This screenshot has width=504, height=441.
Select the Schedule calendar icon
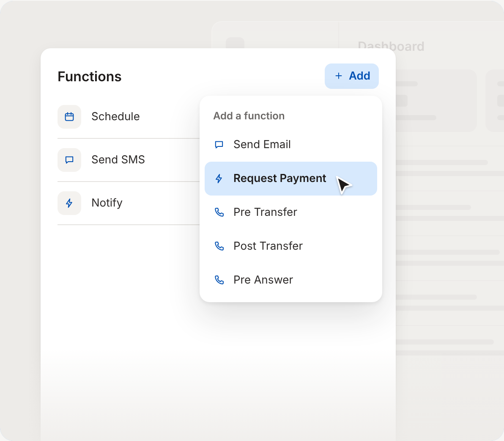(x=69, y=116)
